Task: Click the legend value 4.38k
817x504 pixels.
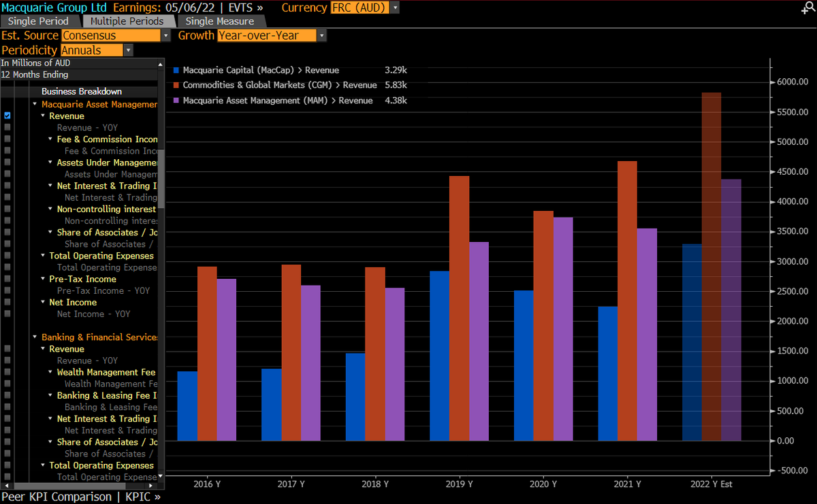Action: pyautogui.click(x=396, y=100)
